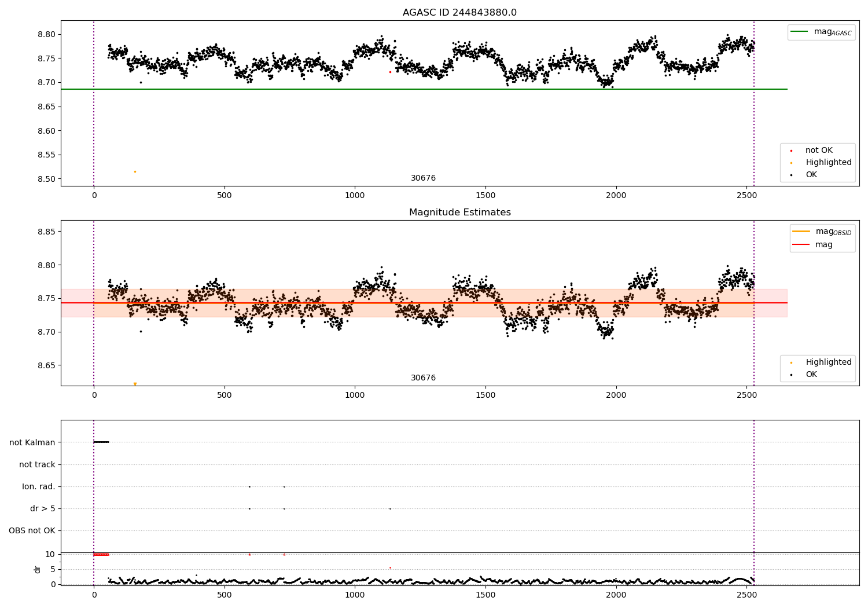Click the '8.85' y-tick label in middle plot
The image size is (868, 608).
pyautogui.click(x=46, y=232)
